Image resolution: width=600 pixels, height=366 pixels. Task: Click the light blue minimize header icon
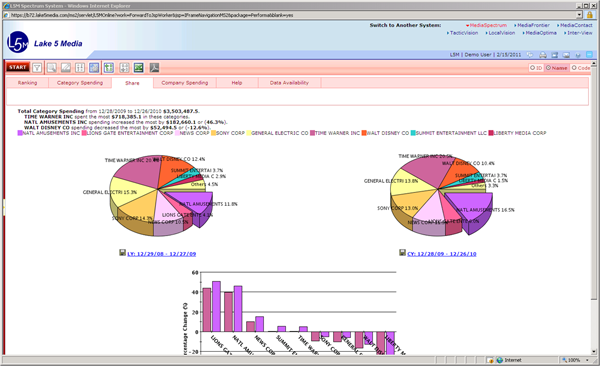click(590, 55)
